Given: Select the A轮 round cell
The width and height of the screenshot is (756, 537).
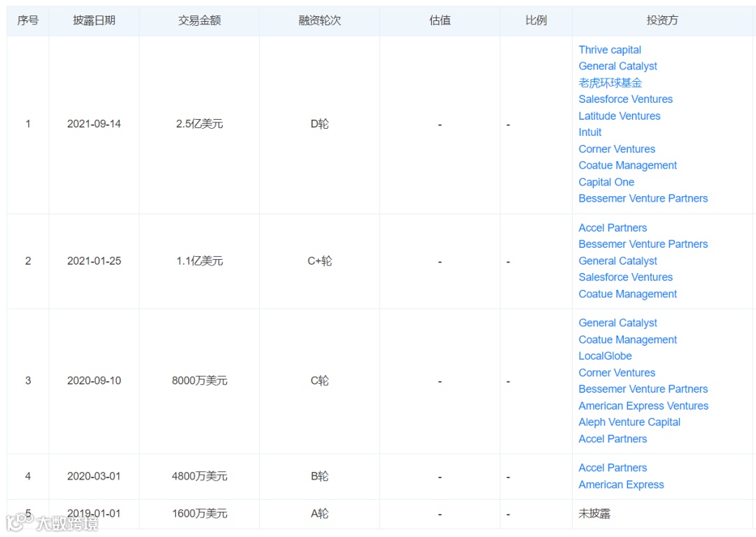Looking at the screenshot, I should (x=320, y=513).
